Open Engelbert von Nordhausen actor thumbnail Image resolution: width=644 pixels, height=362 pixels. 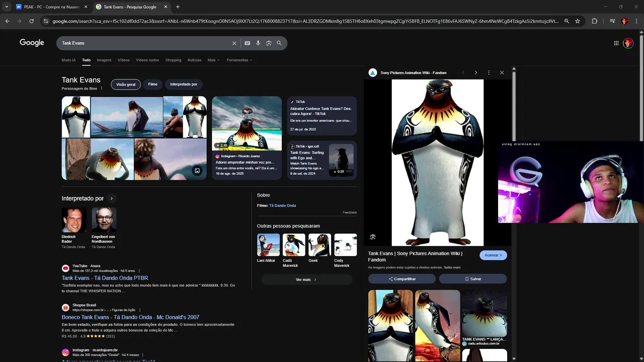[x=104, y=220]
